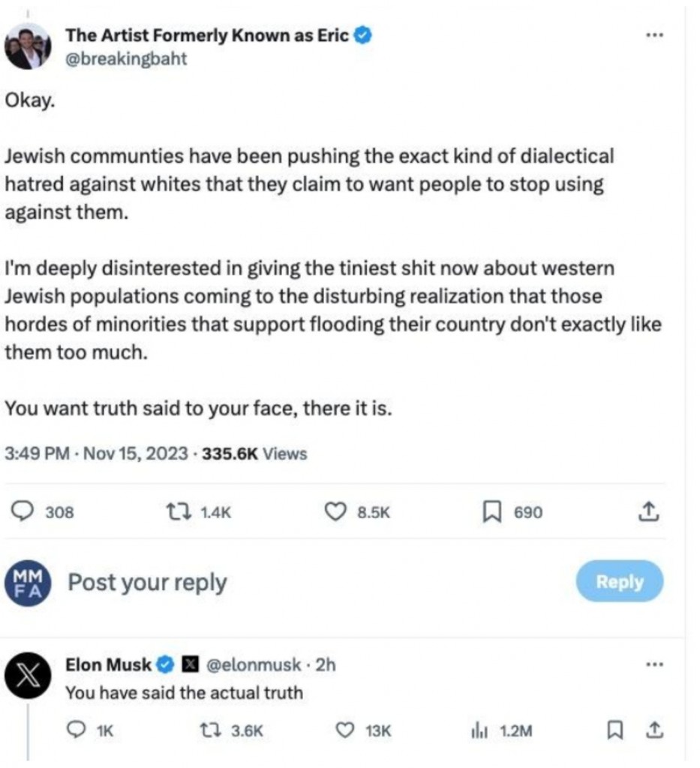
Task: Click the MMFA account avatar beside reply box
Action: click(x=28, y=583)
